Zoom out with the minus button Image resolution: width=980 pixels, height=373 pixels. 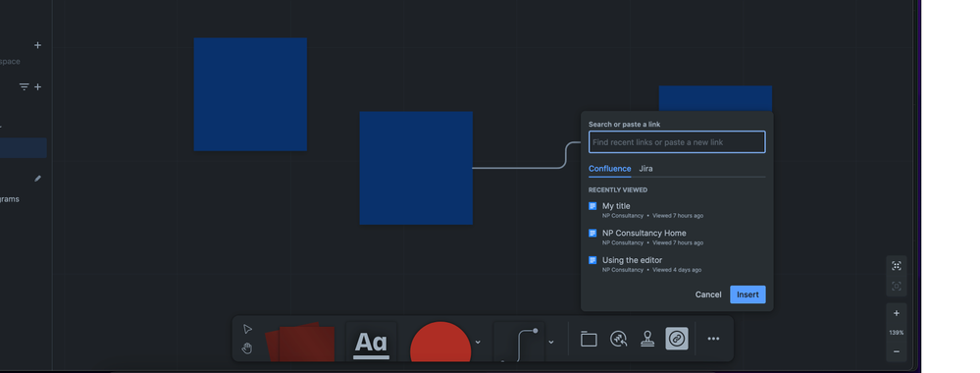tap(897, 351)
